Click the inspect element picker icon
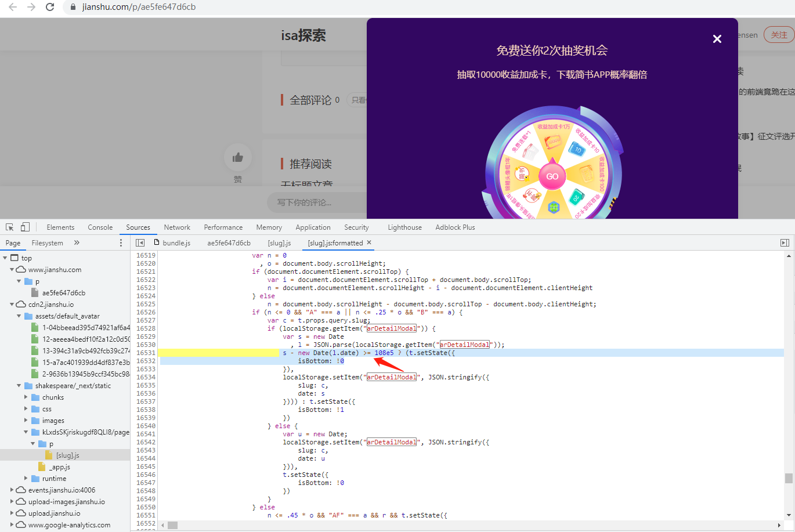 pos(10,227)
